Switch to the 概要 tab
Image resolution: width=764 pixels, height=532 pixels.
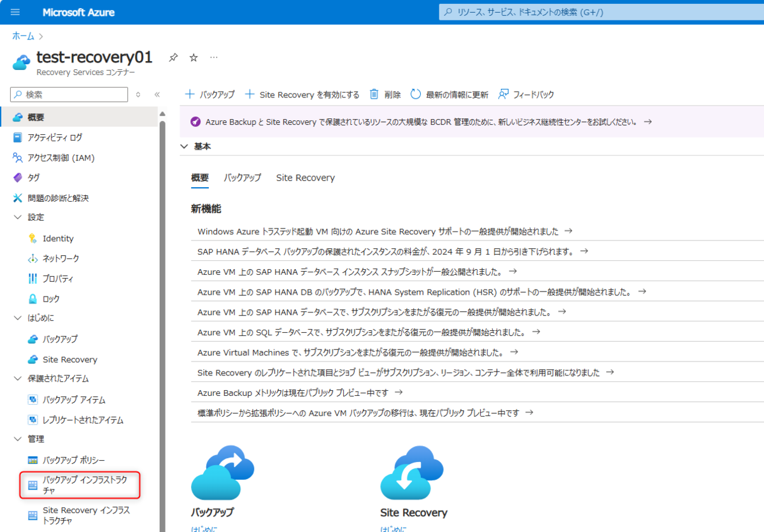tap(200, 178)
